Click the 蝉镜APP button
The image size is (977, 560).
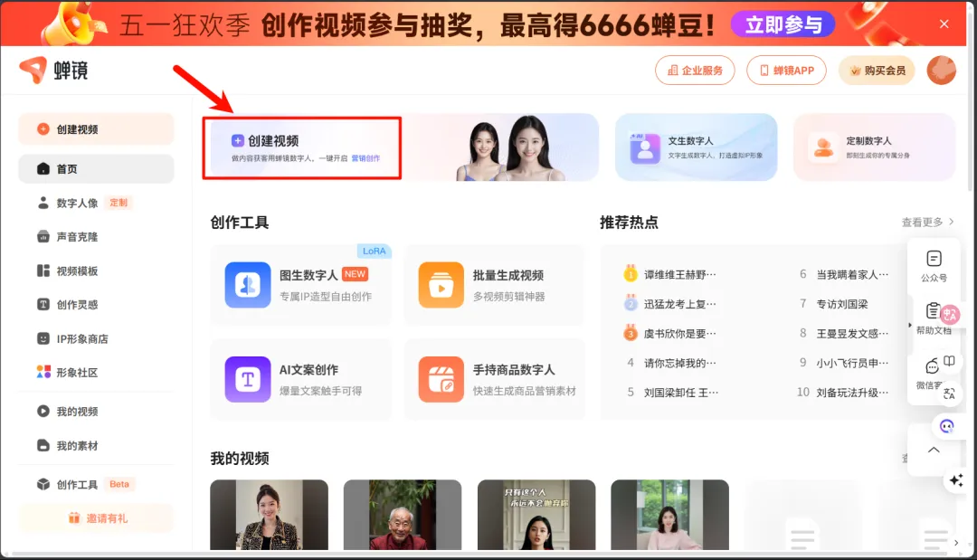[x=786, y=71]
